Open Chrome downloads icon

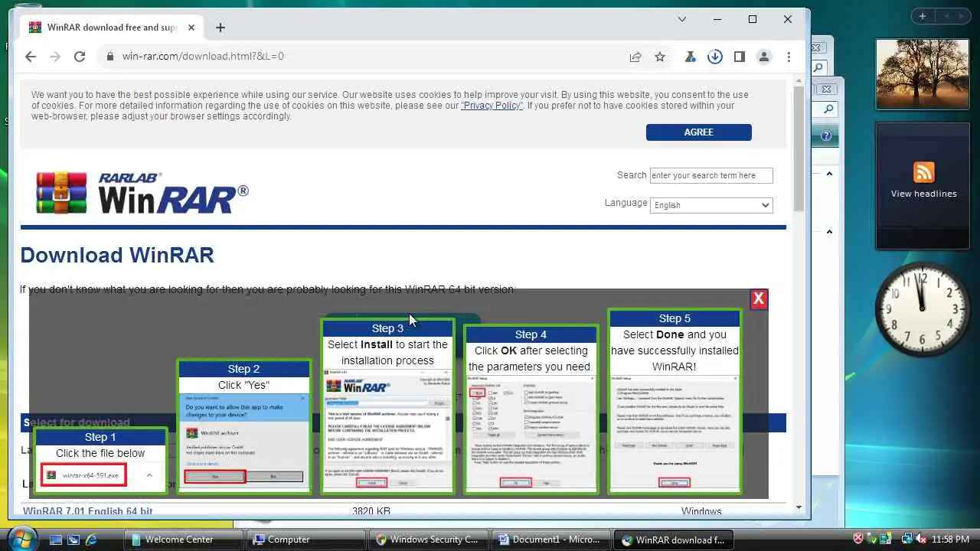pos(715,57)
